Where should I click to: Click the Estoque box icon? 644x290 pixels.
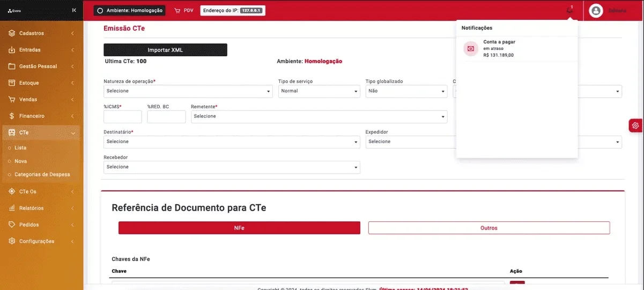pyautogui.click(x=12, y=83)
